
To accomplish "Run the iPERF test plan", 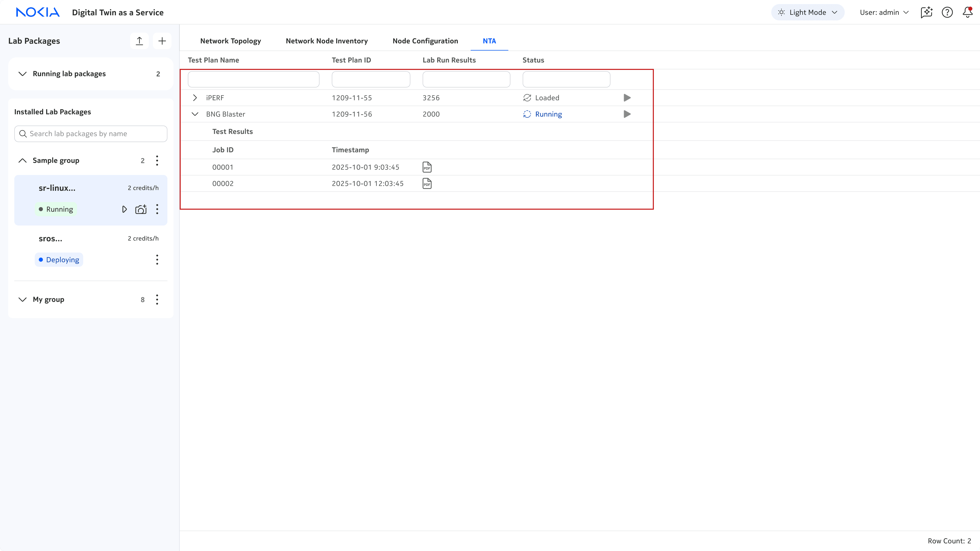I will (x=627, y=98).
